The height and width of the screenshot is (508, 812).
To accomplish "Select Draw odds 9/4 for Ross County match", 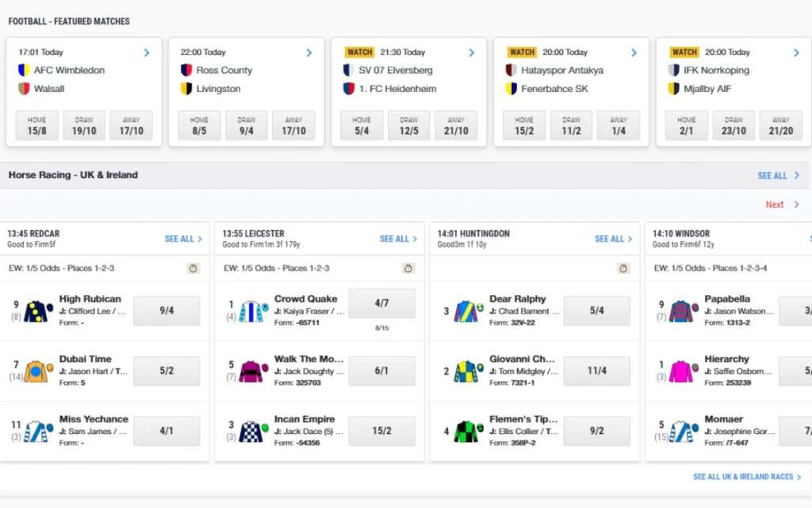I will click(247, 125).
